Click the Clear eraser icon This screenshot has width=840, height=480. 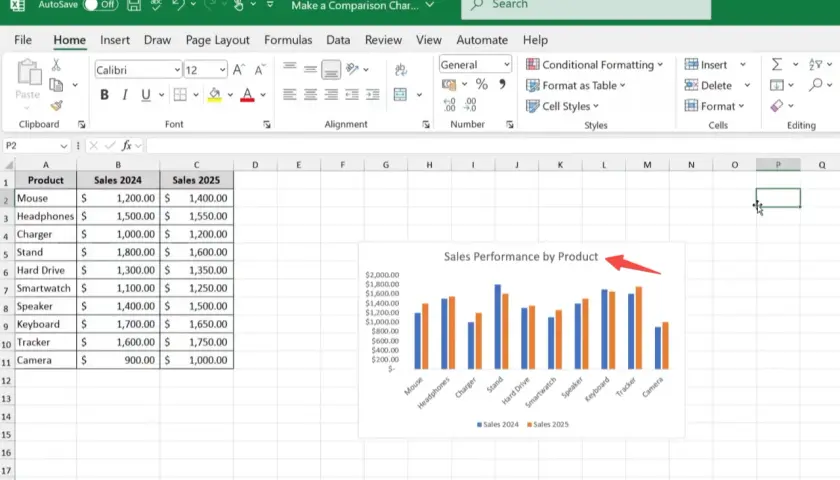[777, 106]
